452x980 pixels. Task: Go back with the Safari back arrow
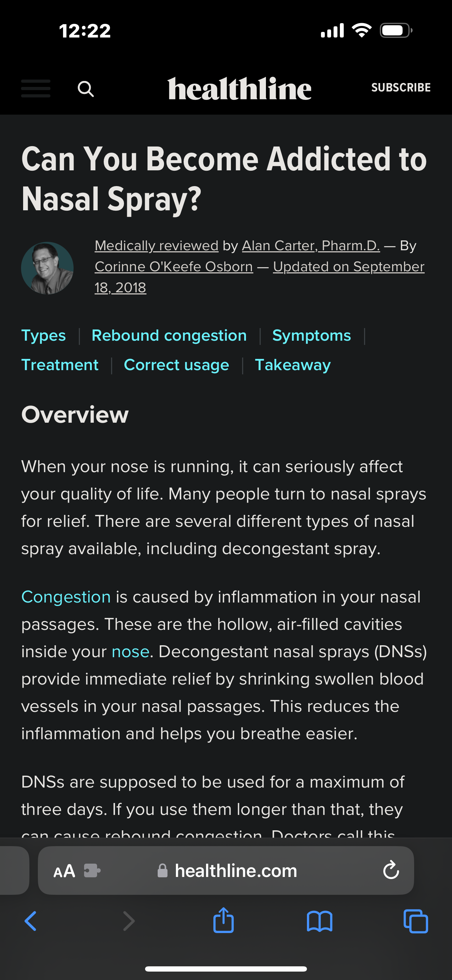pos(30,921)
